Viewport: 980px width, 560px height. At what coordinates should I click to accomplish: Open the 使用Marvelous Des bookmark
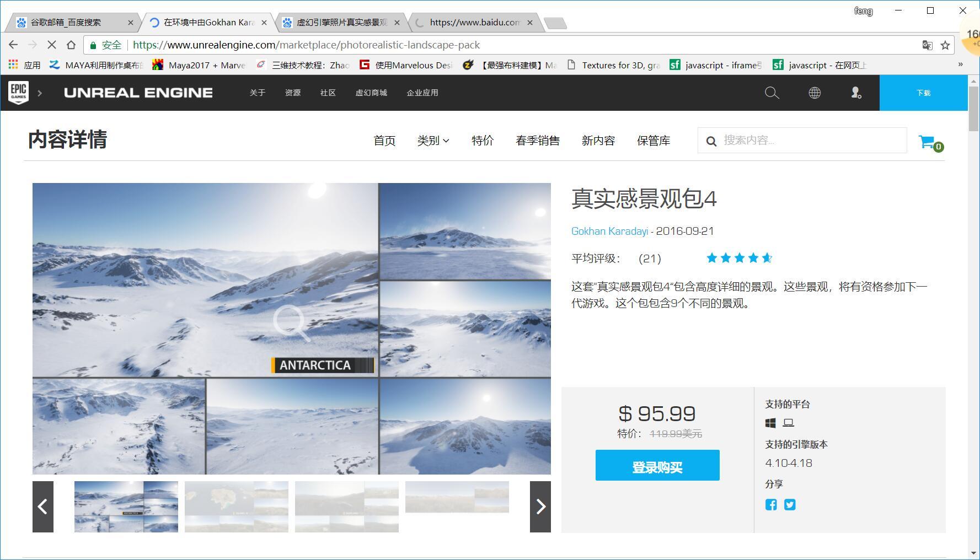point(406,65)
